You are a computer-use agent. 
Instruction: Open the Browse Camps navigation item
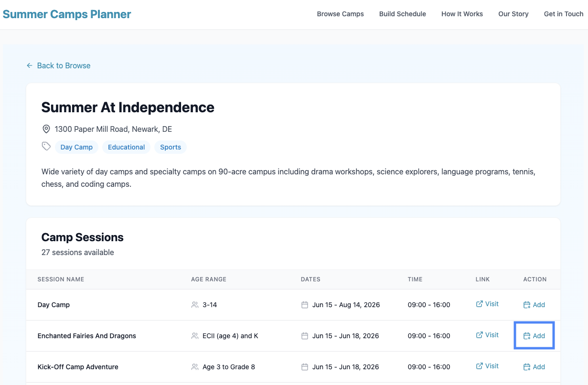pos(340,14)
